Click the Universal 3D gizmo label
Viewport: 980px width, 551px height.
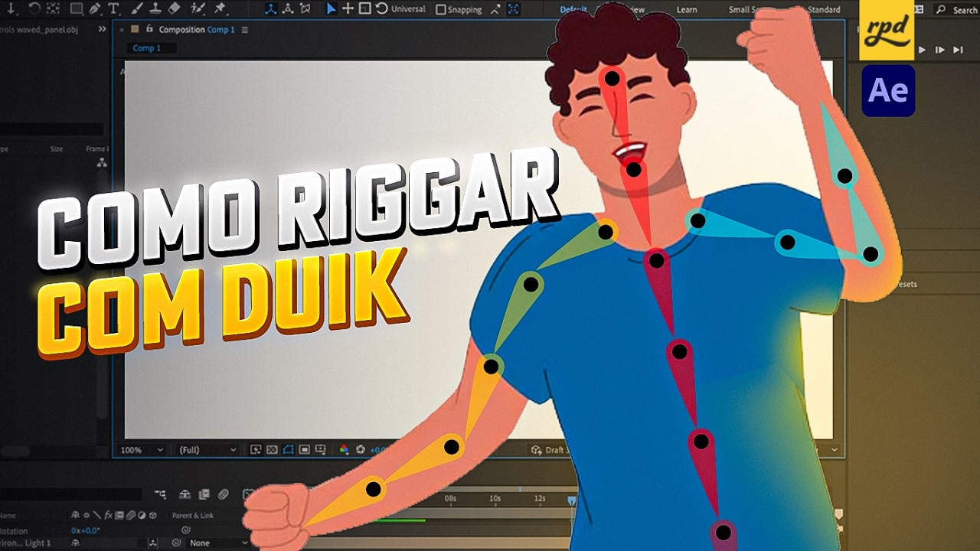point(408,9)
